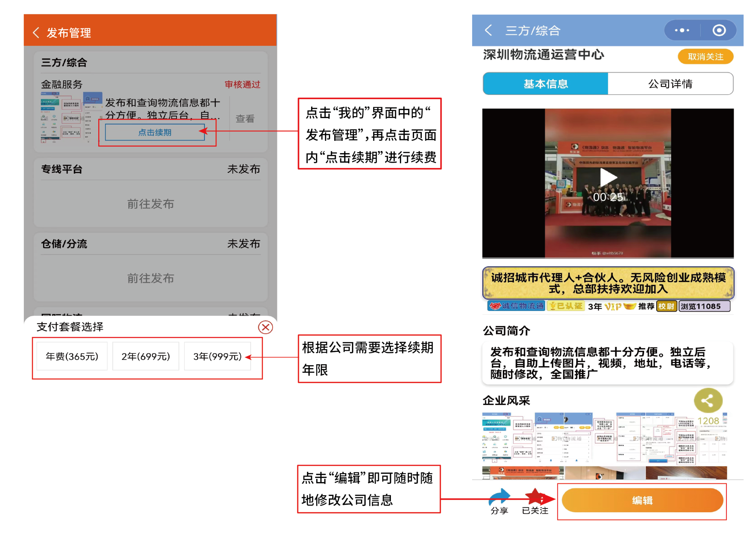Open the ••• more options capsule menu
756x541 pixels.
coord(681,30)
